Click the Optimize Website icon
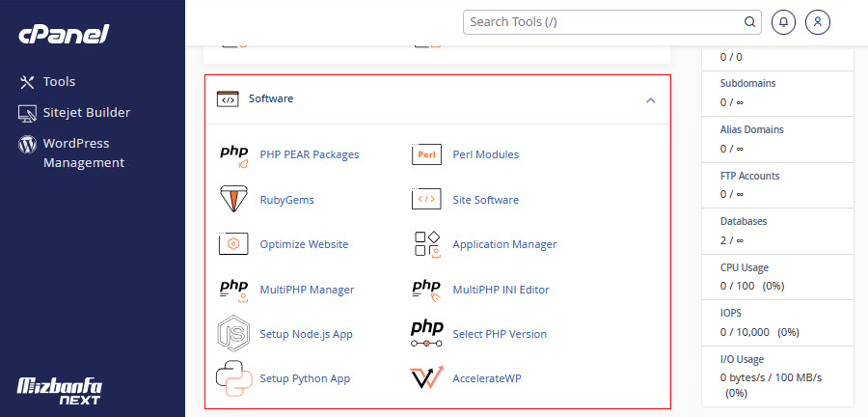The height and width of the screenshot is (417, 868). tap(233, 244)
